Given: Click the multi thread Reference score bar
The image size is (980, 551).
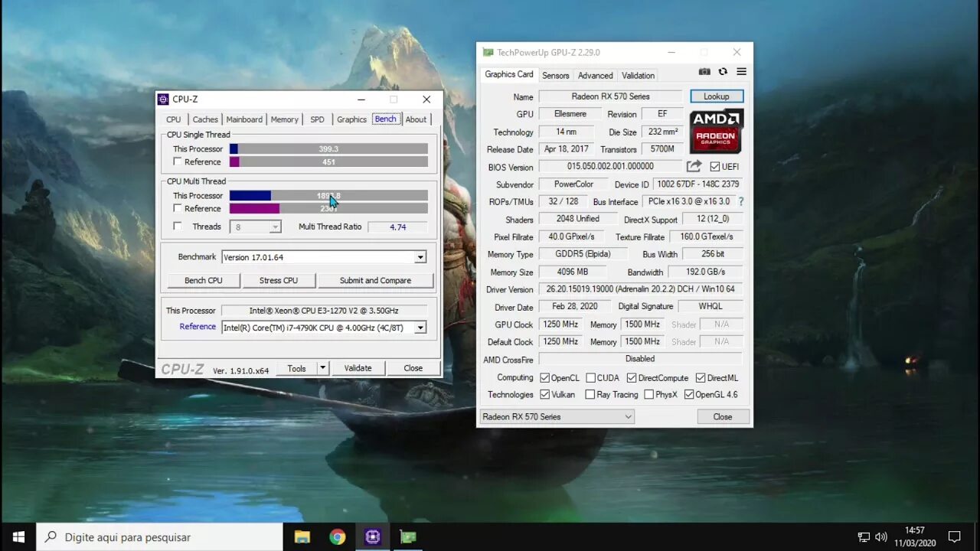Looking at the screenshot, I should tap(328, 208).
